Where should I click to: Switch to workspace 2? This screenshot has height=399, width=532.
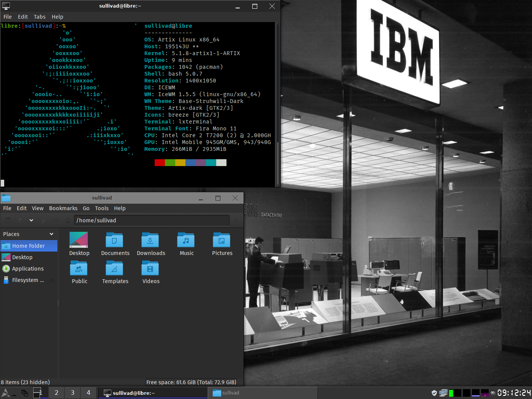[x=57, y=393]
